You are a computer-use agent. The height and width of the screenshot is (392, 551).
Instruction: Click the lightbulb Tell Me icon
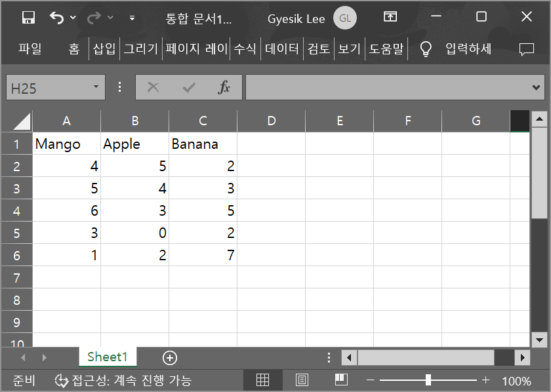426,49
